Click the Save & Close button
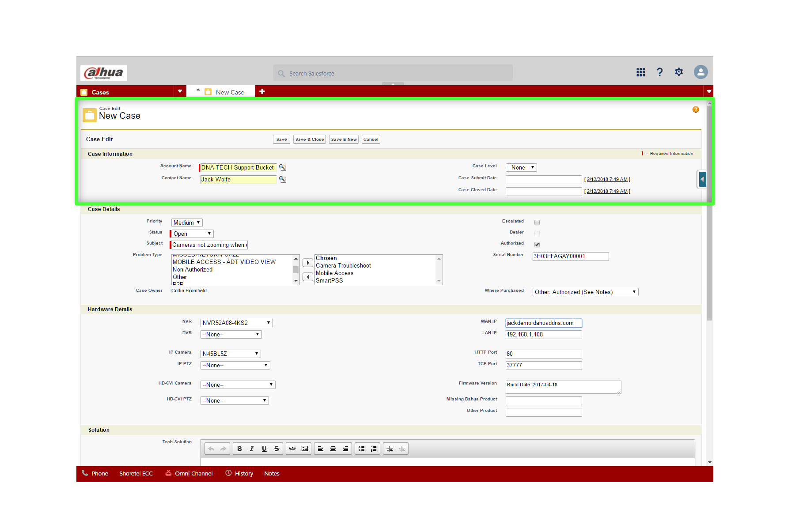The width and height of the screenshot is (795, 532). pos(310,140)
